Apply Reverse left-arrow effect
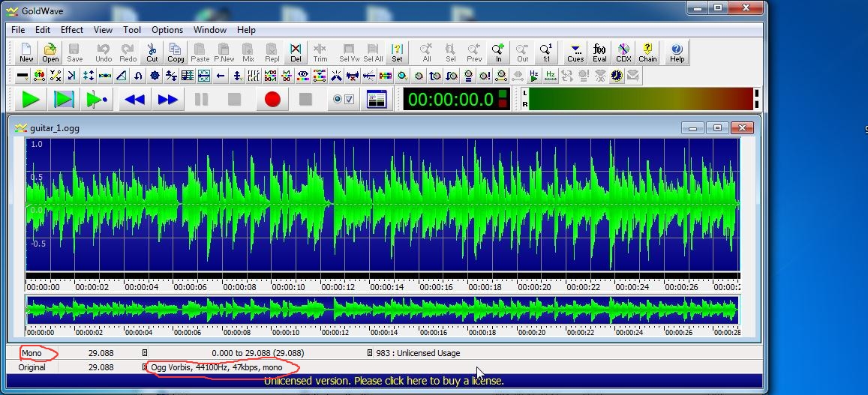Screen dimensions: 868x395 coord(221,76)
